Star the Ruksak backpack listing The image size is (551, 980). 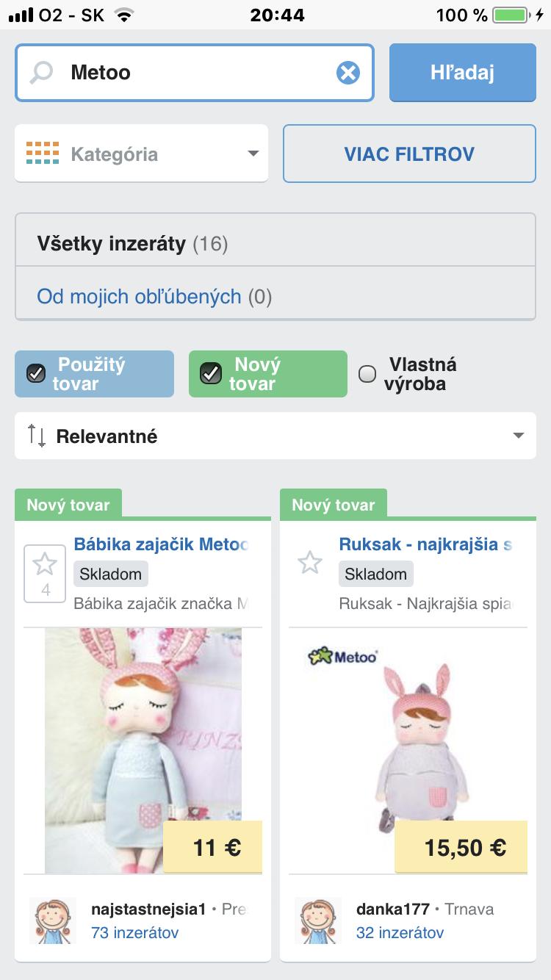point(310,563)
